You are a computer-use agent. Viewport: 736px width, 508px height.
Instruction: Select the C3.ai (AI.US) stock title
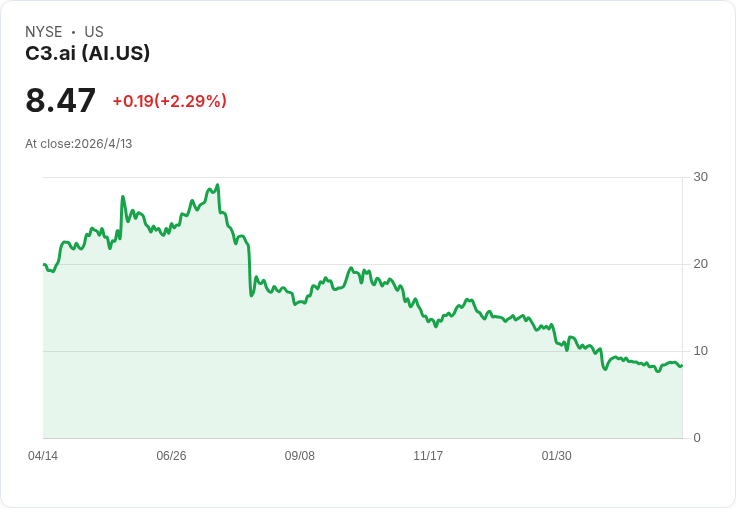(x=87, y=53)
